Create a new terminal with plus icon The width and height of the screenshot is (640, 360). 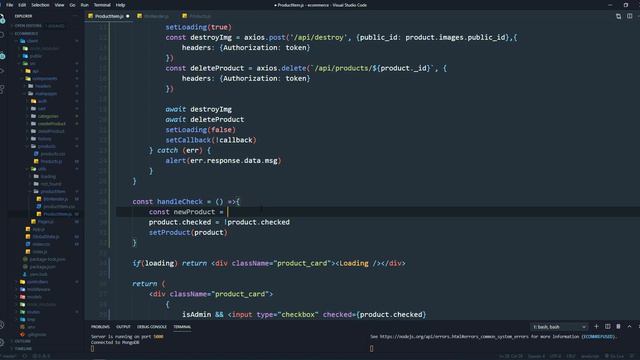tap(596, 327)
